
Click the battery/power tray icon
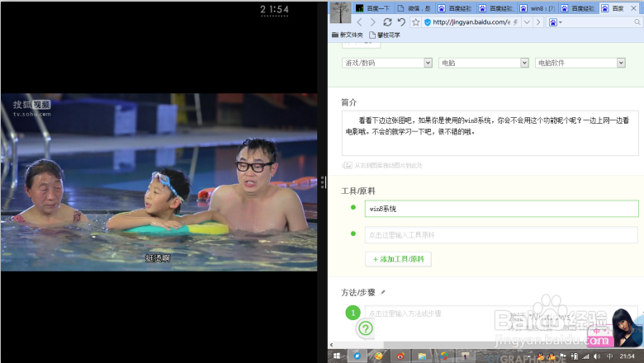click(x=575, y=356)
